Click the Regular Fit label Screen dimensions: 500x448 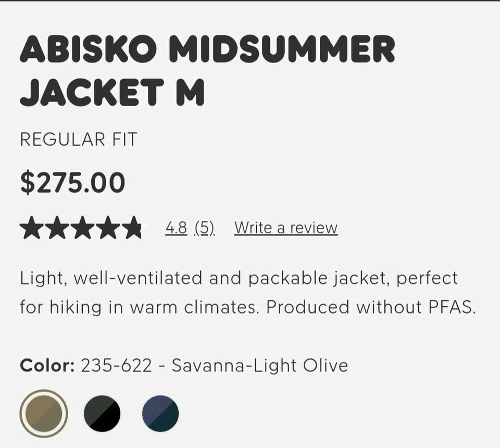tap(78, 140)
